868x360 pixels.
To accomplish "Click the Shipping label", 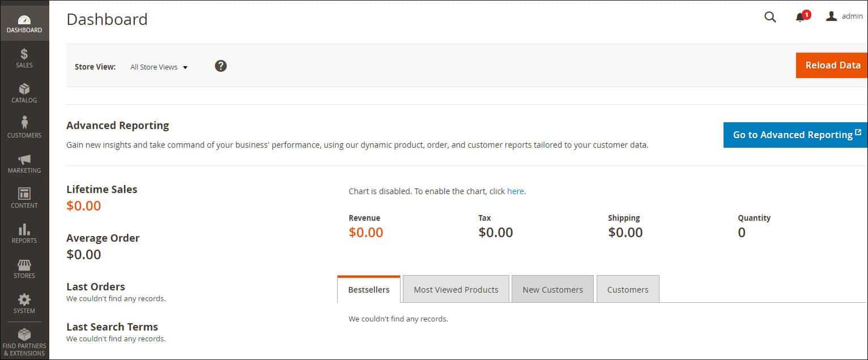I will click(x=624, y=218).
